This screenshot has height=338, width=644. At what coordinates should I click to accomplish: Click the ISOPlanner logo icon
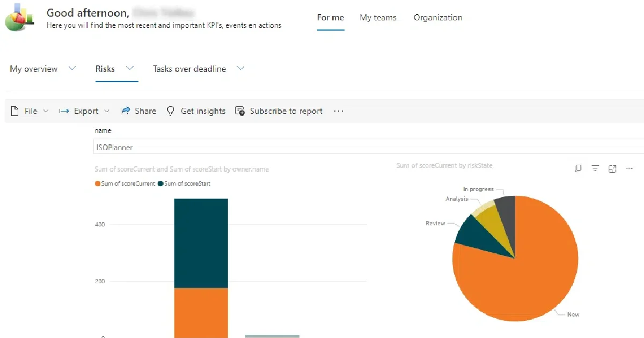tap(19, 18)
